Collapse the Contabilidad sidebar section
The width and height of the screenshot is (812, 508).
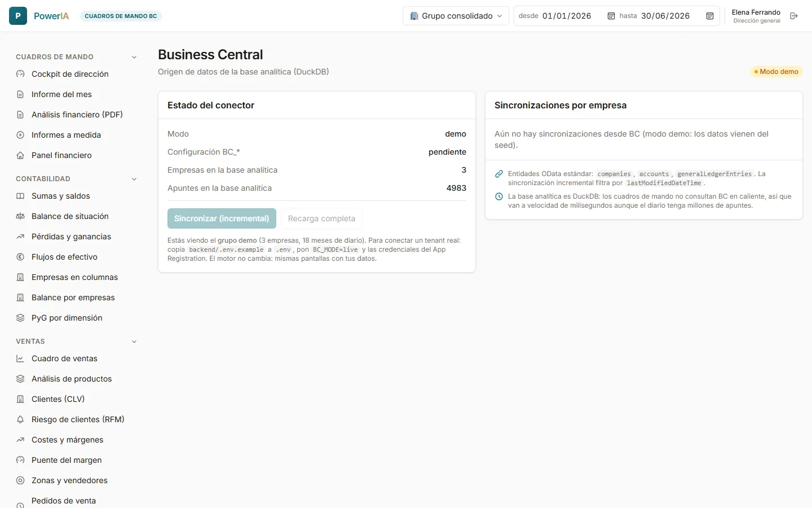(x=134, y=179)
